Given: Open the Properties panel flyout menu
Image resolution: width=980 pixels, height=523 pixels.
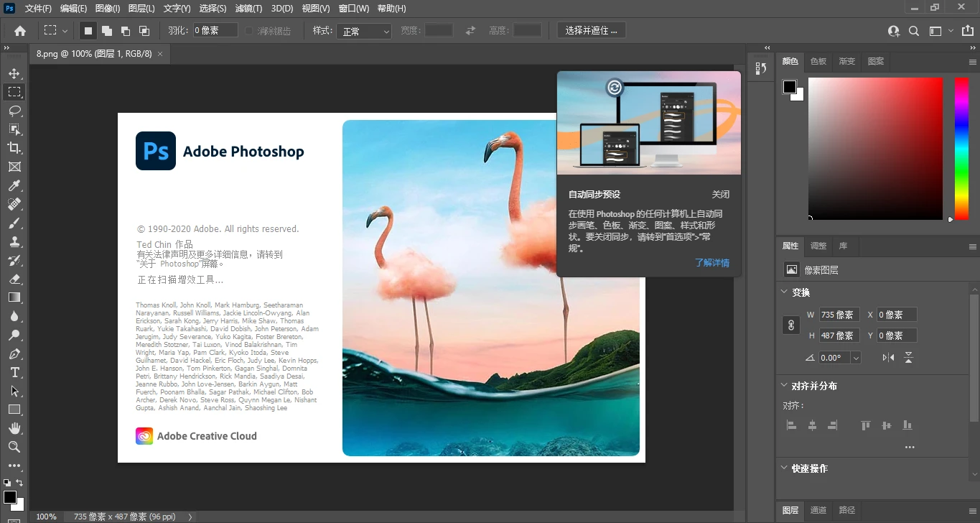Looking at the screenshot, I should point(972,246).
